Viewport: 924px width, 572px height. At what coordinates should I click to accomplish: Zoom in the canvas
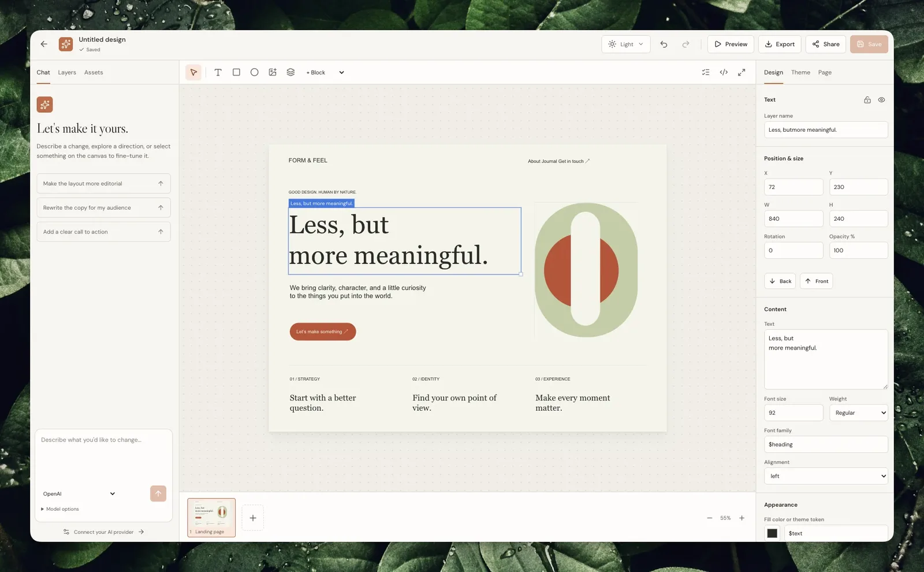[742, 518]
